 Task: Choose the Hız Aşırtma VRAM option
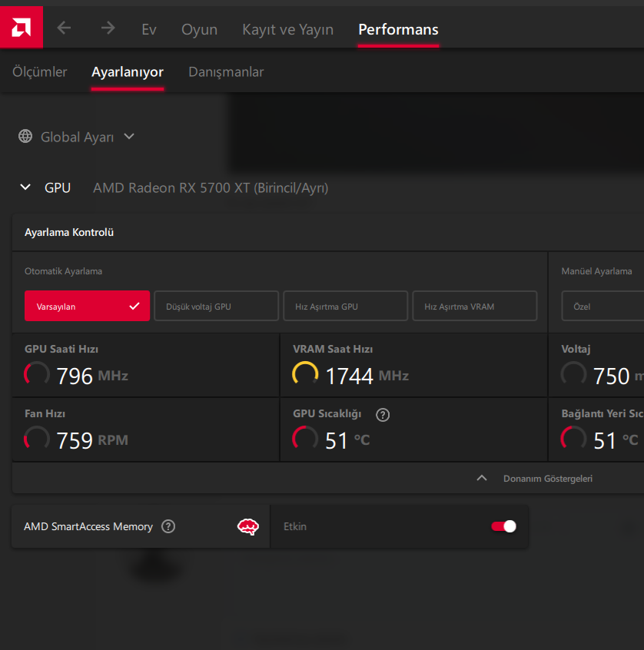[474, 306]
